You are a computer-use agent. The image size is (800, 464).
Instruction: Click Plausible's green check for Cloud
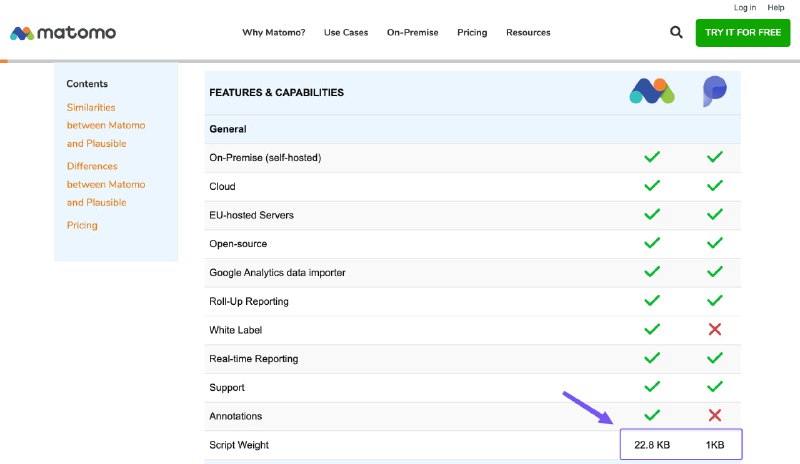coord(714,186)
